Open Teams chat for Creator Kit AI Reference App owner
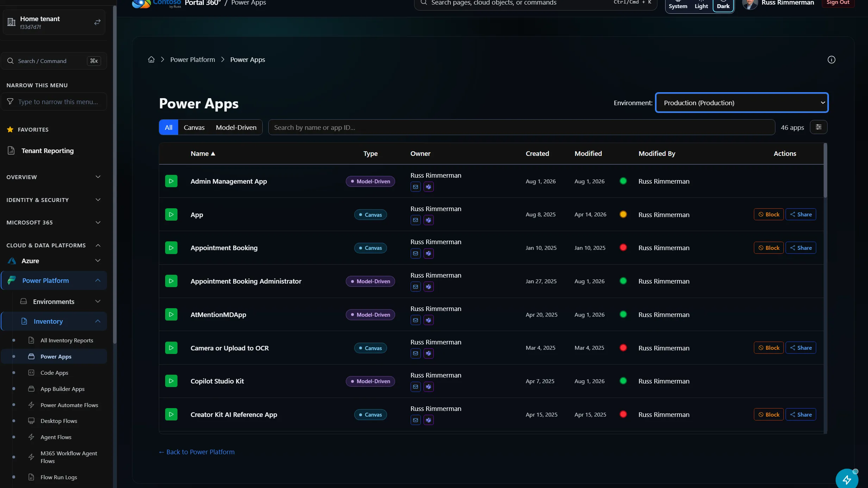This screenshot has width=868, height=488. pyautogui.click(x=429, y=420)
